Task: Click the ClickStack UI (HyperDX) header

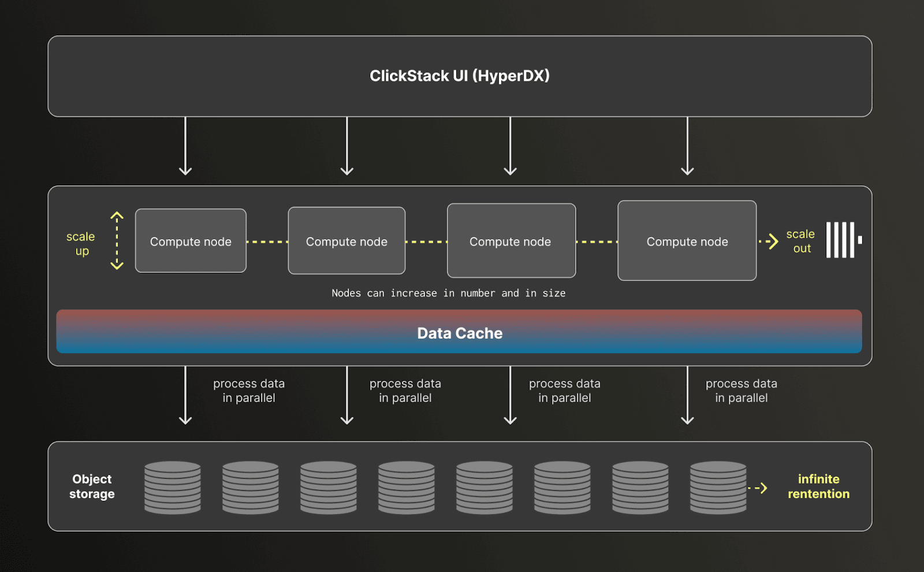Action: pyautogui.click(x=460, y=76)
